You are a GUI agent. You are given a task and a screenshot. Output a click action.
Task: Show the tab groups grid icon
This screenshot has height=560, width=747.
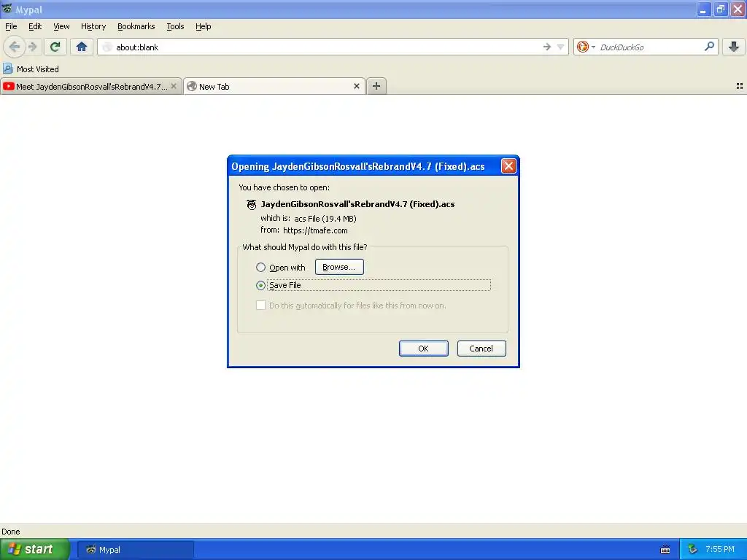pyautogui.click(x=740, y=86)
